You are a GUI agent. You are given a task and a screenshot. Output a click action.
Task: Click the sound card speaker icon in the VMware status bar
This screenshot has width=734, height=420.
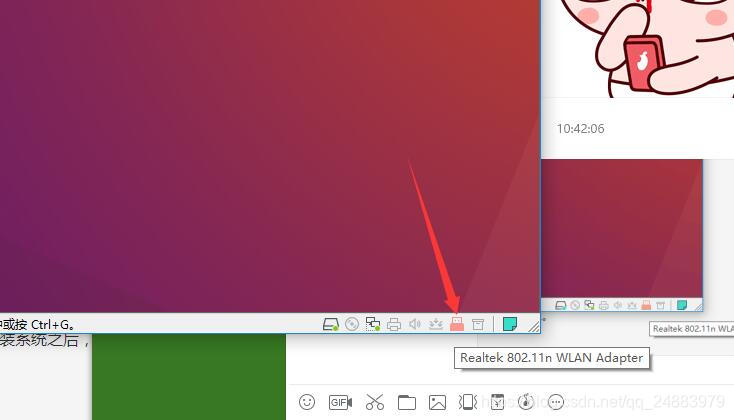point(415,324)
